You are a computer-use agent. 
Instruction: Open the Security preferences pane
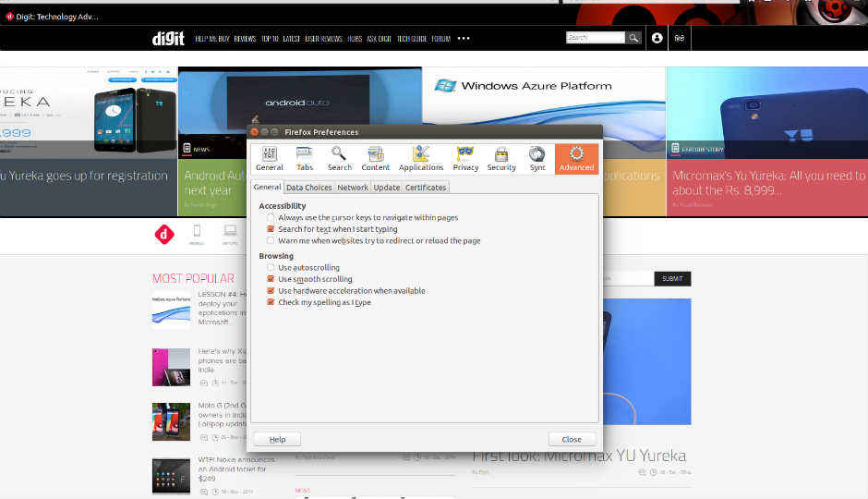point(501,158)
